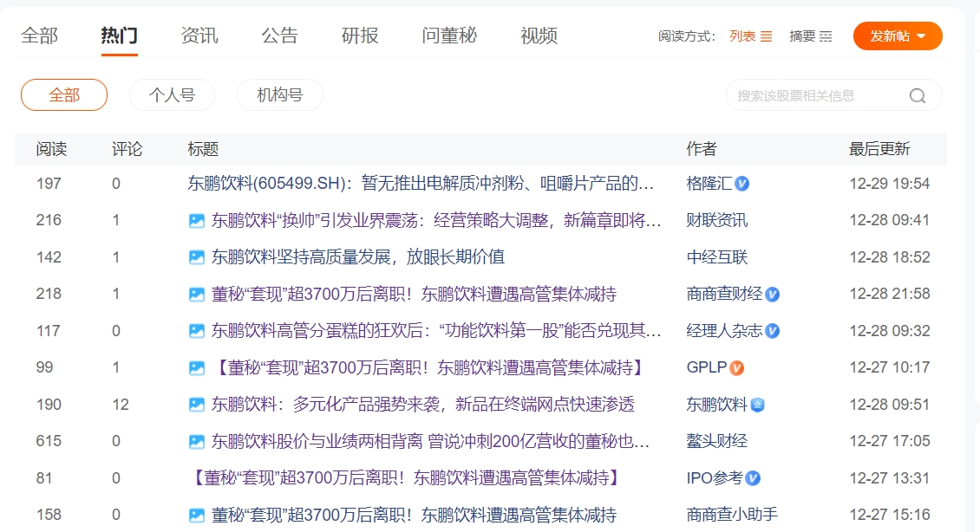
Task: Visit author 中经互联's profile
Action: [x=717, y=257]
